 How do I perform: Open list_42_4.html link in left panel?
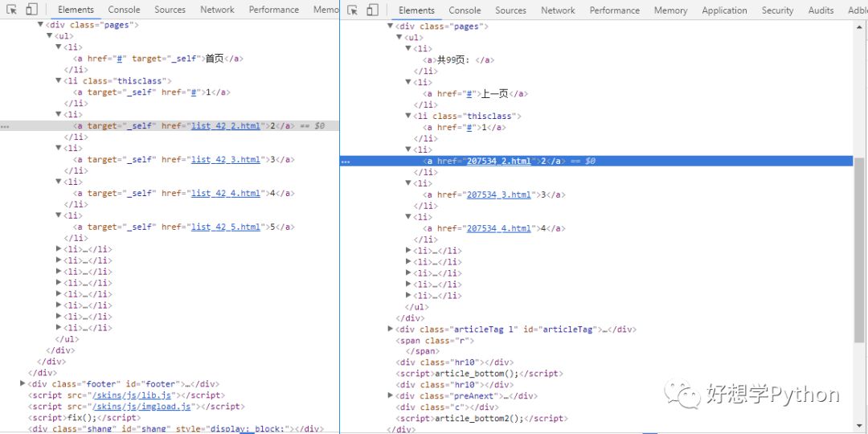tap(226, 194)
